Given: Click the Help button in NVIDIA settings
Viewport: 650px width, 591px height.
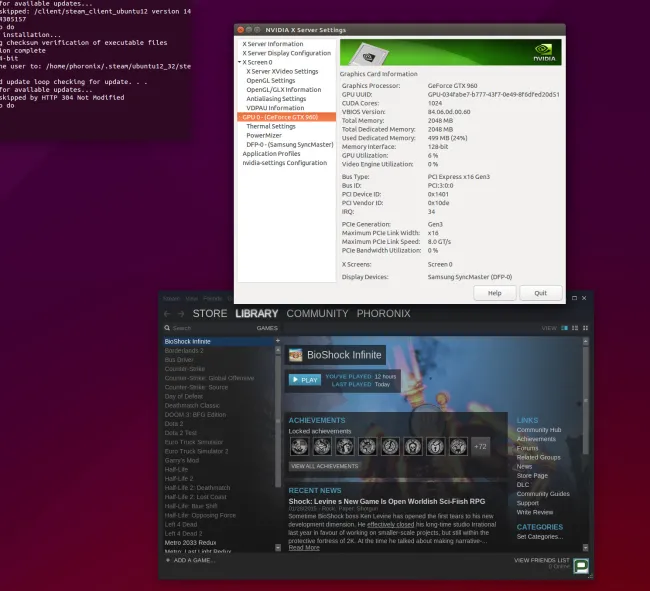Looking at the screenshot, I should pos(495,293).
